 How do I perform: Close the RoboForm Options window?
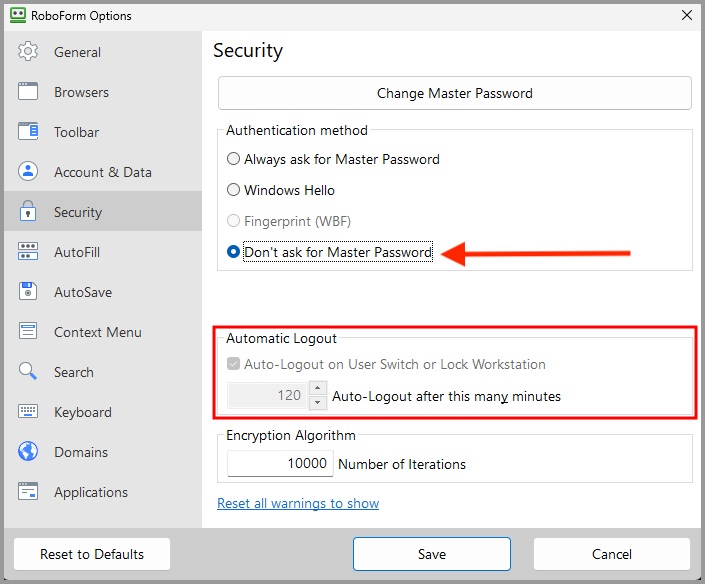coord(687,15)
